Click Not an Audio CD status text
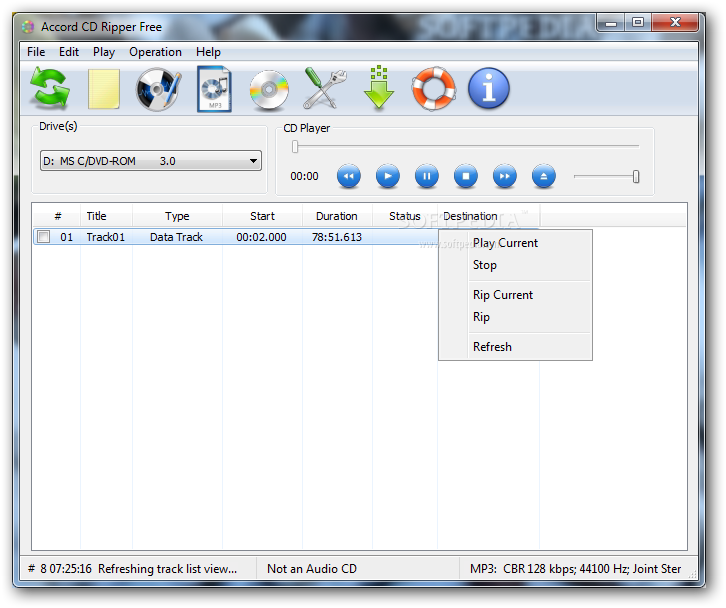The height and width of the screenshot is (608, 726). tap(312, 569)
